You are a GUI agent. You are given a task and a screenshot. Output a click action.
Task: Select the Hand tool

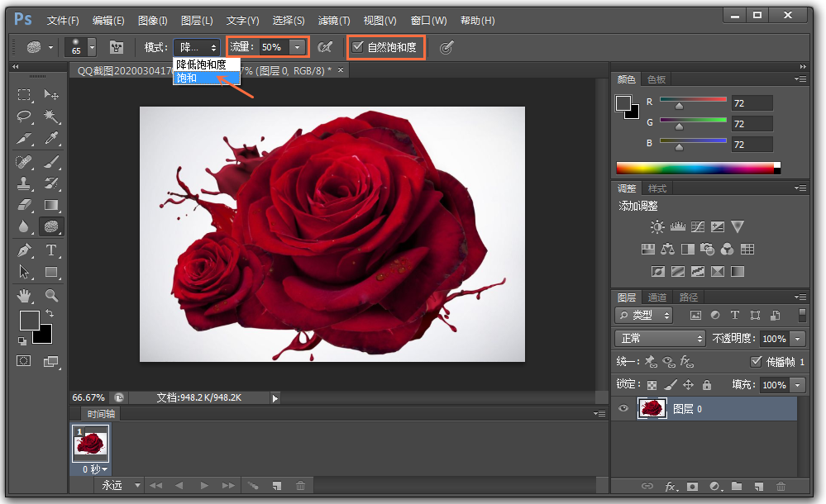pyautogui.click(x=25, y=295)
